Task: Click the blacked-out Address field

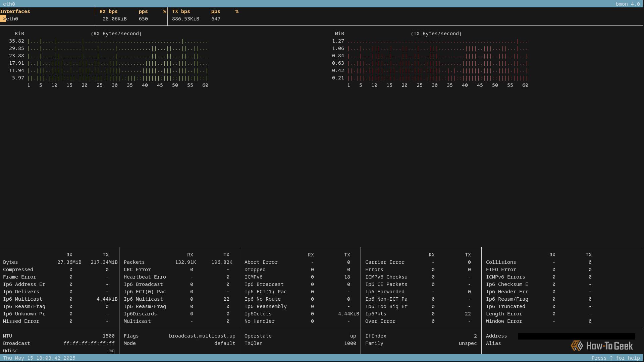Action: pos(576,336)
